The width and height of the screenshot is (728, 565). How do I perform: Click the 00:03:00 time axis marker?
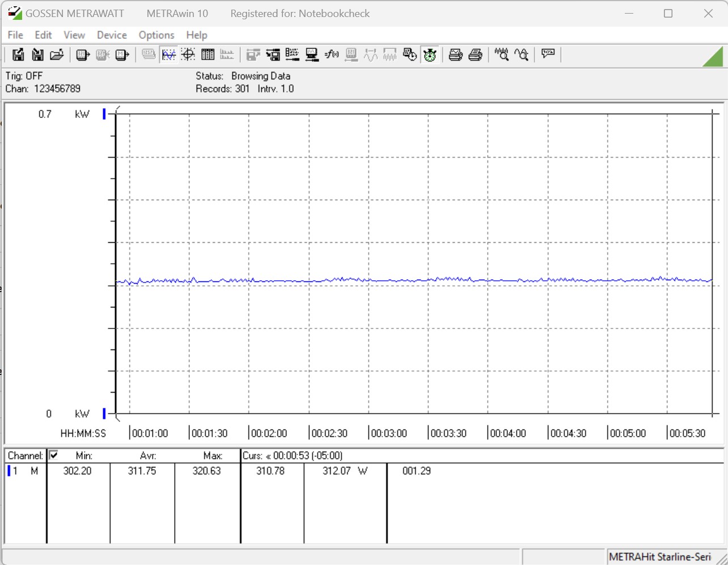coord(388,433)
